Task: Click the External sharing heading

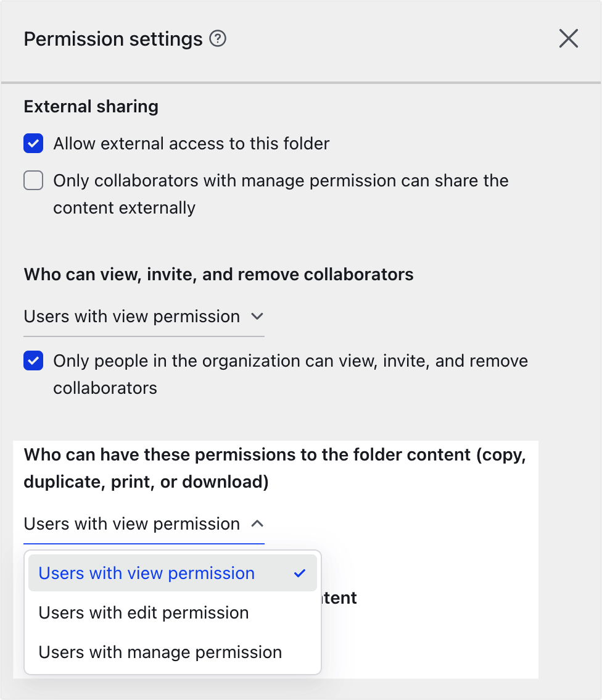Action: [x=91, y=107]
